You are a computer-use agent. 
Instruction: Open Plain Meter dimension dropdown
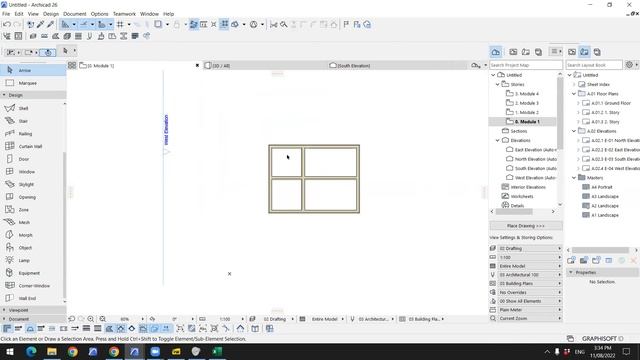click(530, 310)
